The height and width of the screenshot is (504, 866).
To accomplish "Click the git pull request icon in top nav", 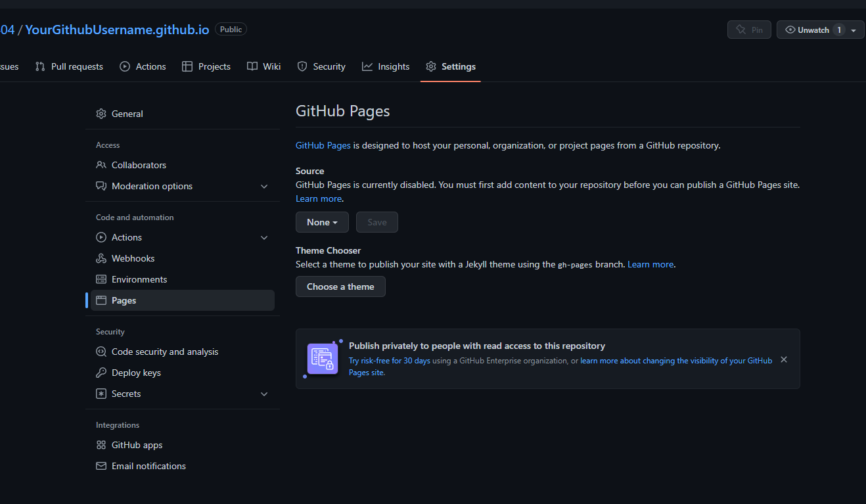I will 40,66.
